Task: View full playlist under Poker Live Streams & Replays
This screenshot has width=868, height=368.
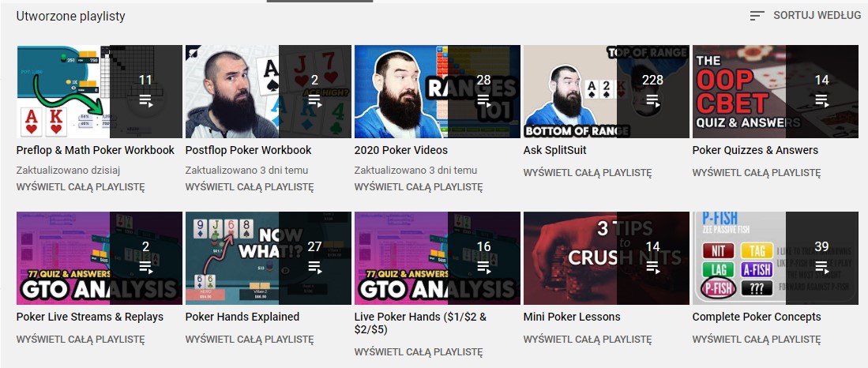Action: [x=81, y=340]
